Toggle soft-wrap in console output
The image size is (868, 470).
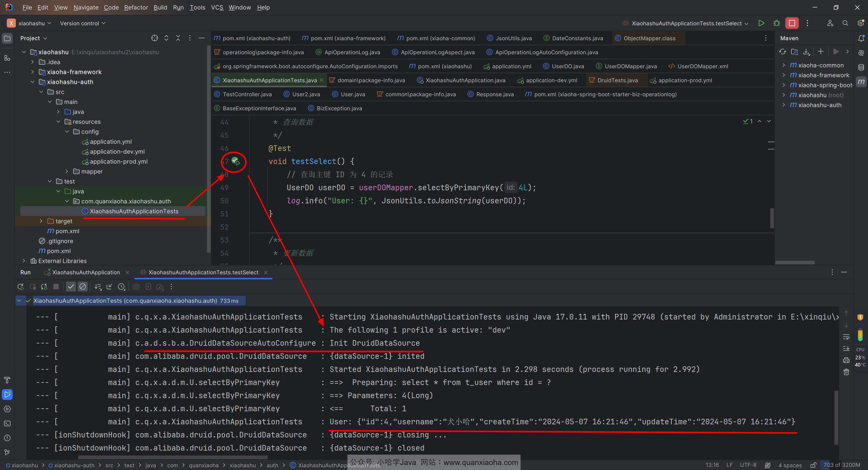pos(846,337)
